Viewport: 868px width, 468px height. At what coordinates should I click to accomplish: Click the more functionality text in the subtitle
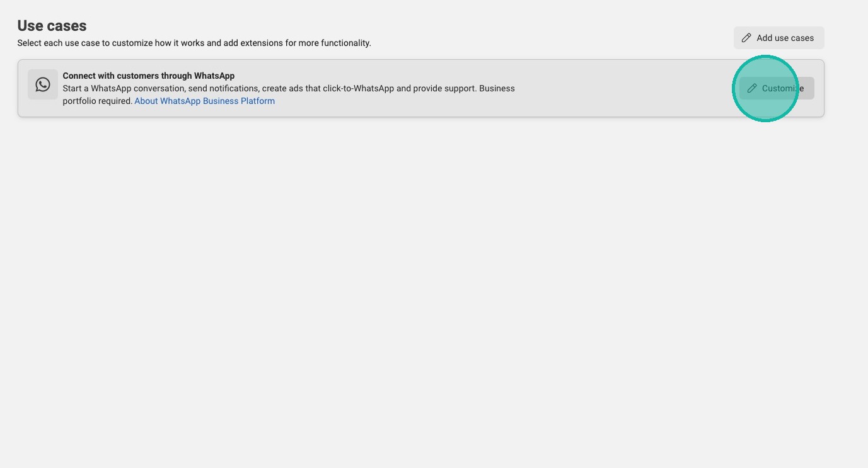(x=339, y=43)
